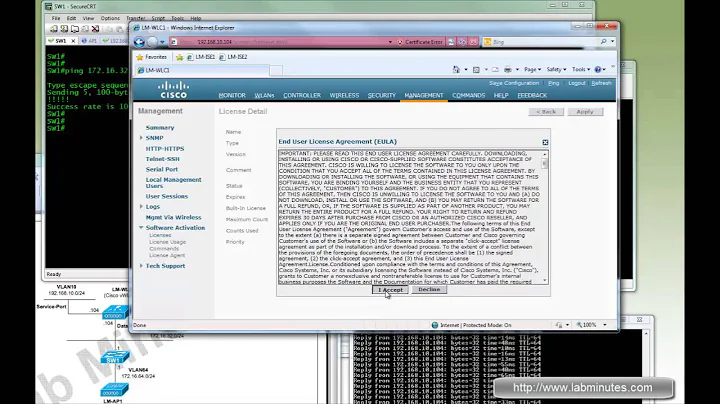Click SecureCRT Disconnect red X icon
The image size is (720, 404).
pyautogui.click(x=95, y=29)
